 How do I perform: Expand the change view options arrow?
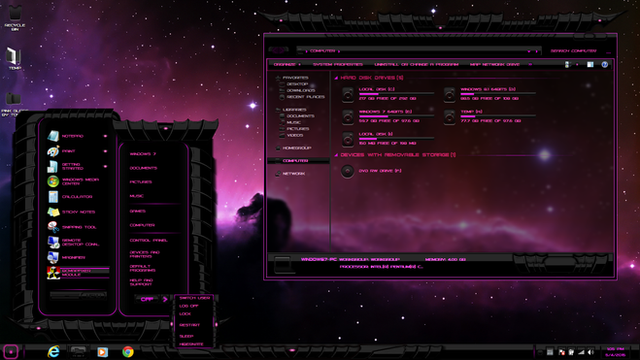click(x=577, y=64)
